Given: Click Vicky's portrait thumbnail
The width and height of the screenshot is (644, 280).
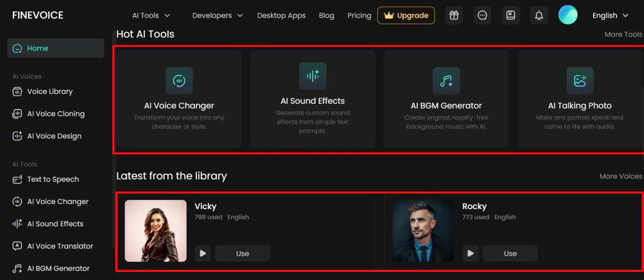Looking at the screenshot, I should click(156, 231).
